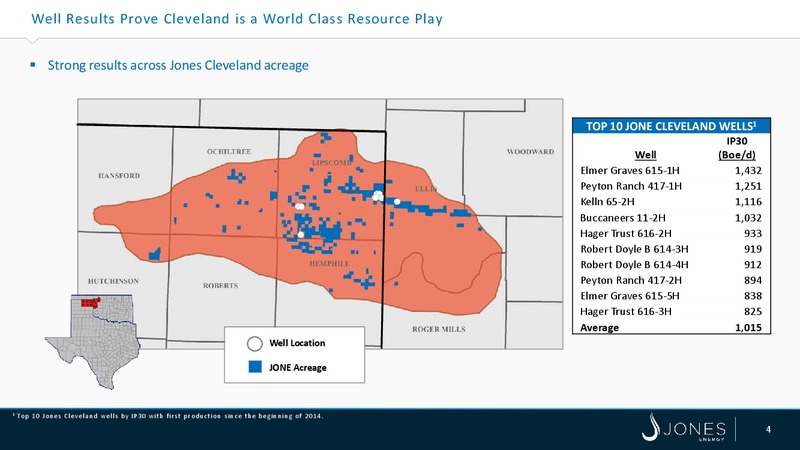Click the ROGER MILLS county label
Image resolution: width=800 pixels, height=450 pixels.
coord(439,329)
